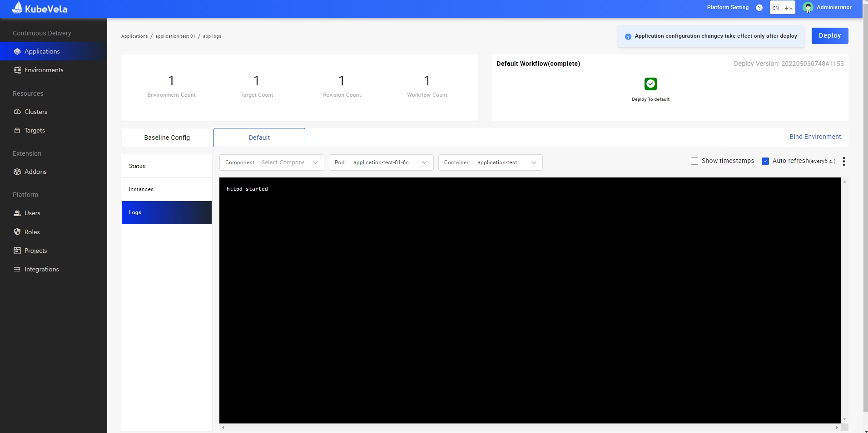Open the help question mark icon
Screen dimensions: 868x433
pos(759,8)
